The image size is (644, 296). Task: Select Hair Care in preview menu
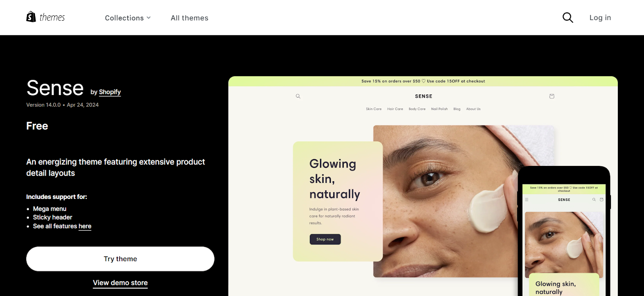(x=395, y=109)
